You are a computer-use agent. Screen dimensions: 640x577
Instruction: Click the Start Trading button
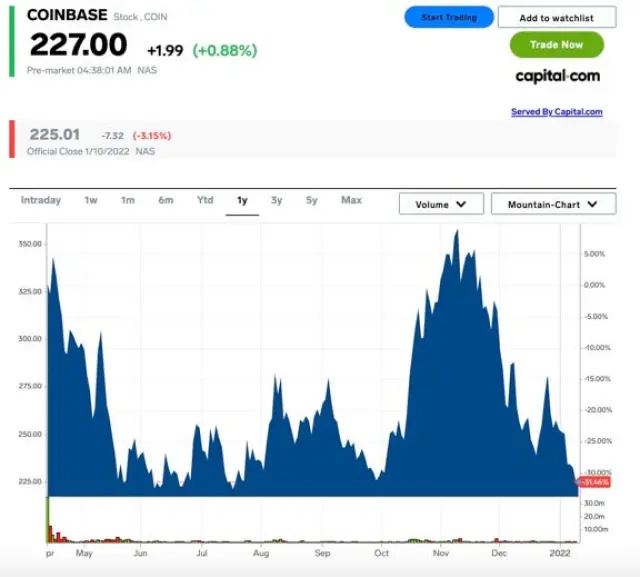coord(449,17)
